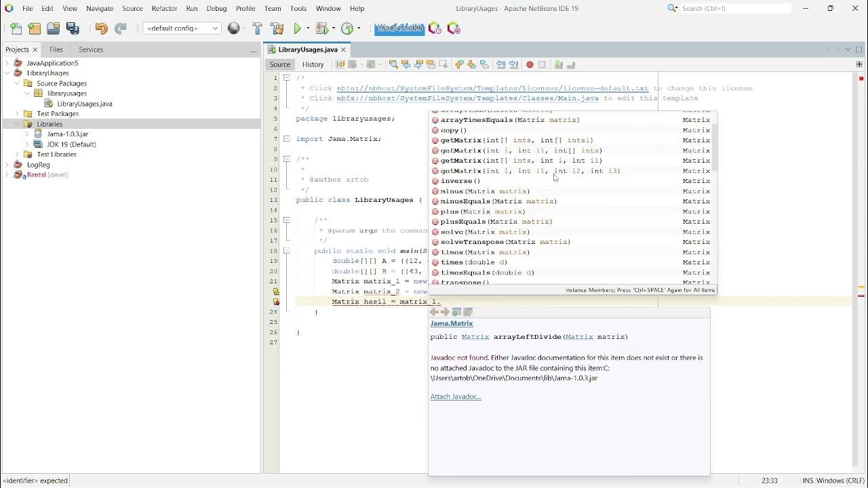The height and width of the screenshot is (488, 868).
Task: Run the project with green play icon
Action: pyautogui.click(x=298, y=28)
